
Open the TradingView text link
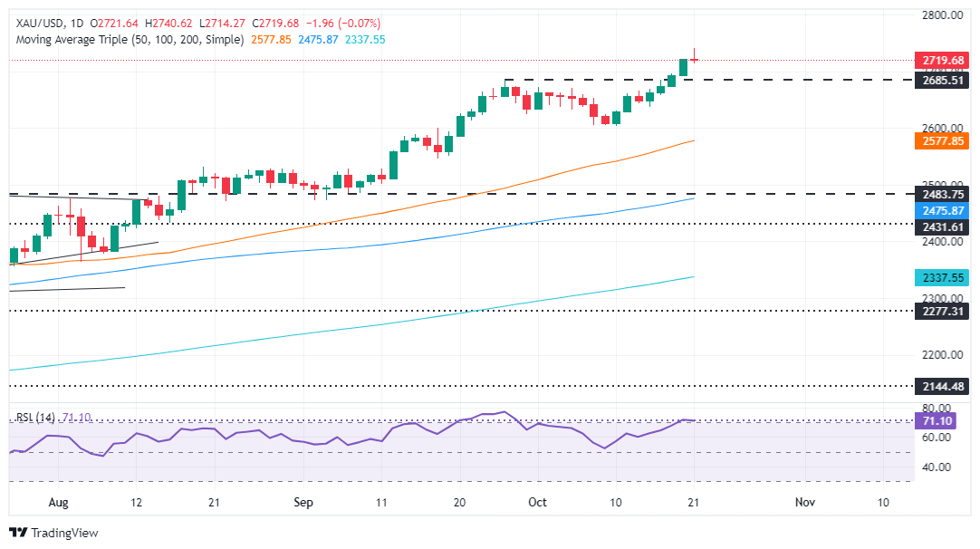point(64,533)
